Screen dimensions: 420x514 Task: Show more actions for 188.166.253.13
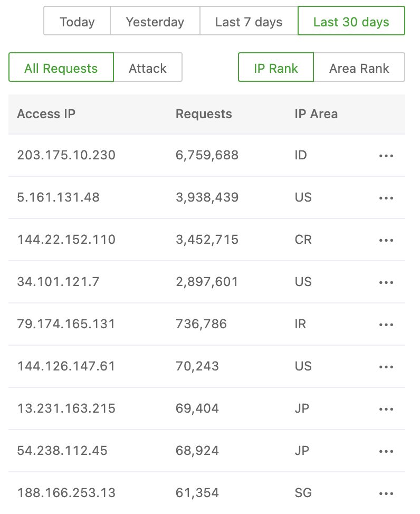pos(386,493)
